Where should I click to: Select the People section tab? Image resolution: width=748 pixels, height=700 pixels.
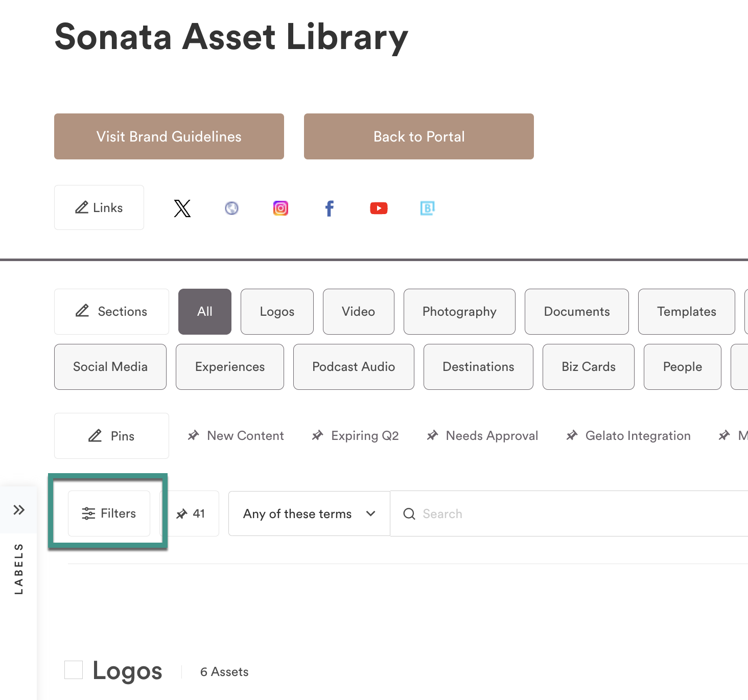(x=683, y=367)
